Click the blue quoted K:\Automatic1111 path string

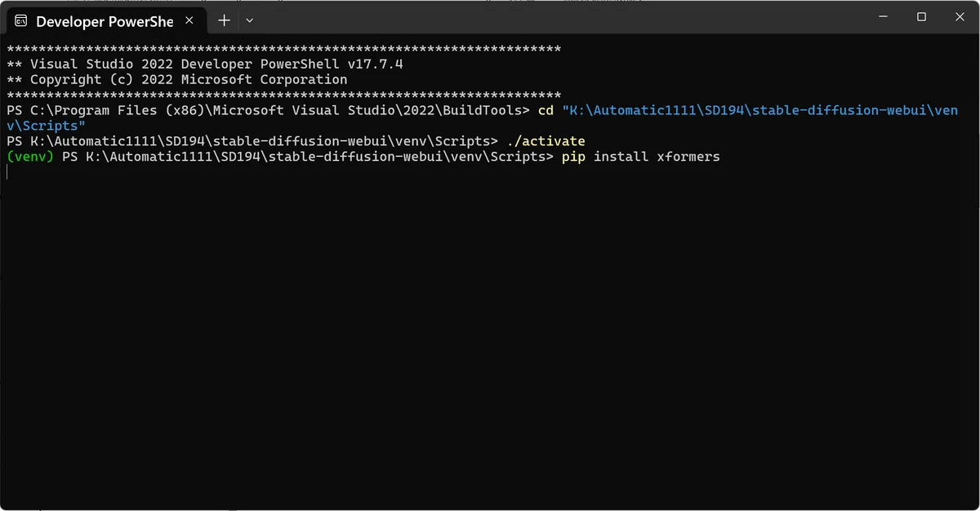point(760,110)
